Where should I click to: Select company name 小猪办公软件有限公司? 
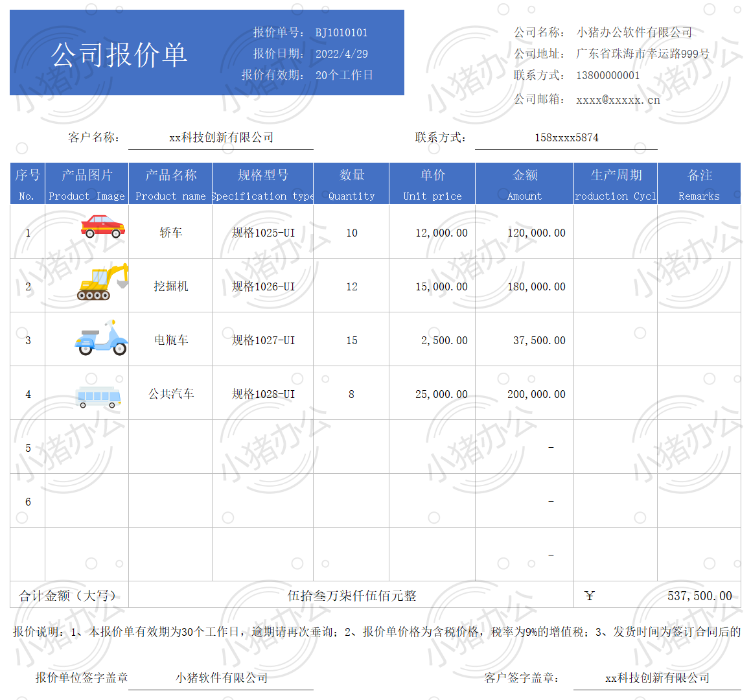634,32
